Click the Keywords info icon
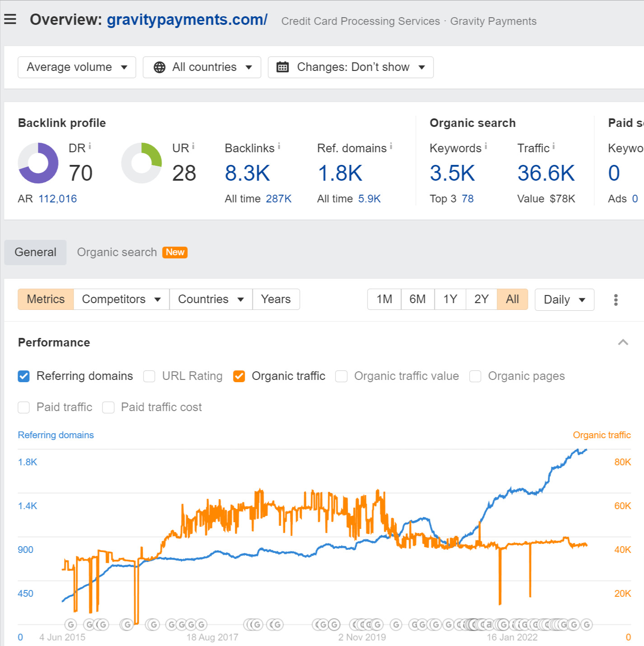644x646 pixels. (485, 145)
